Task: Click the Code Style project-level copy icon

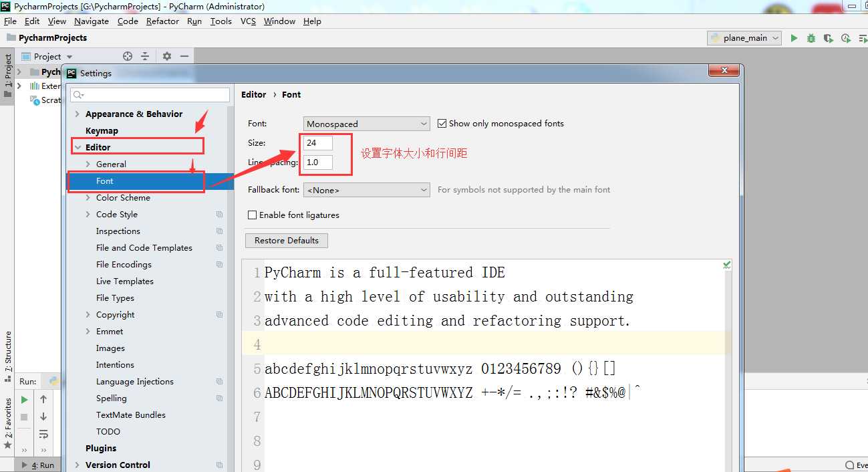Action: (x=219, y=215)
